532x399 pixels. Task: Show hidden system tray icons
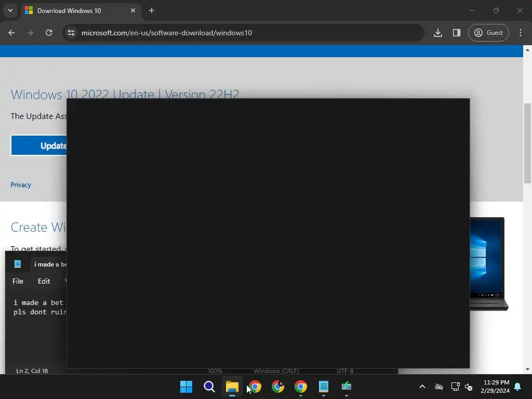tap(422, 387)
